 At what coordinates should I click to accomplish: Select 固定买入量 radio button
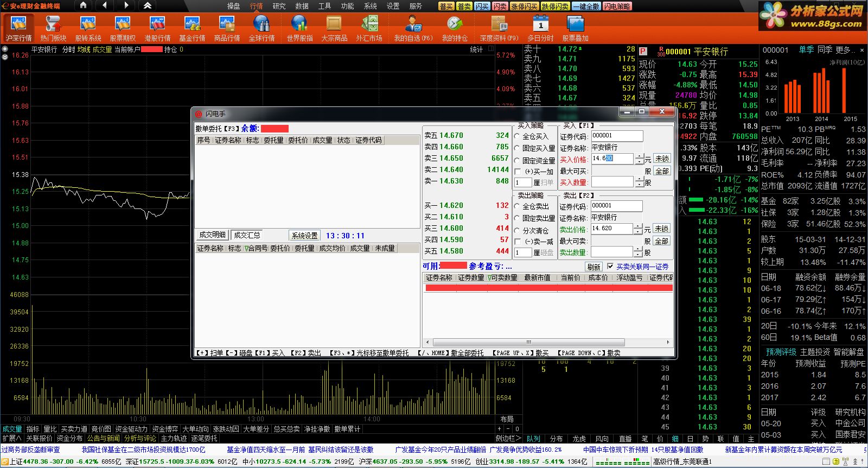(x=517, y=148)
